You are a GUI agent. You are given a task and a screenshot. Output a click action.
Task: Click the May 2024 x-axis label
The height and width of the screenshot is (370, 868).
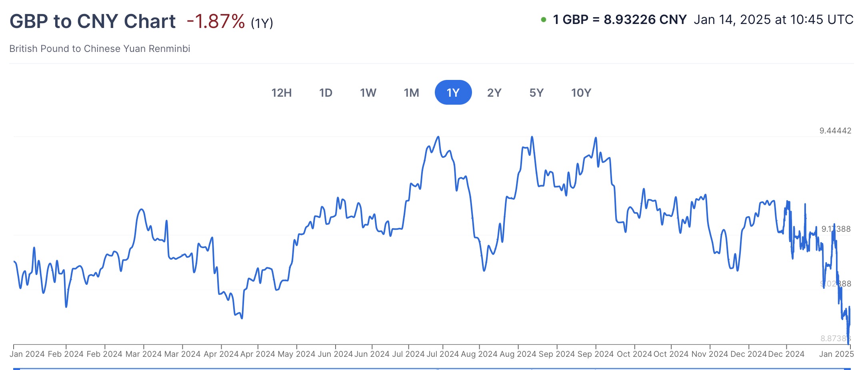296,354
